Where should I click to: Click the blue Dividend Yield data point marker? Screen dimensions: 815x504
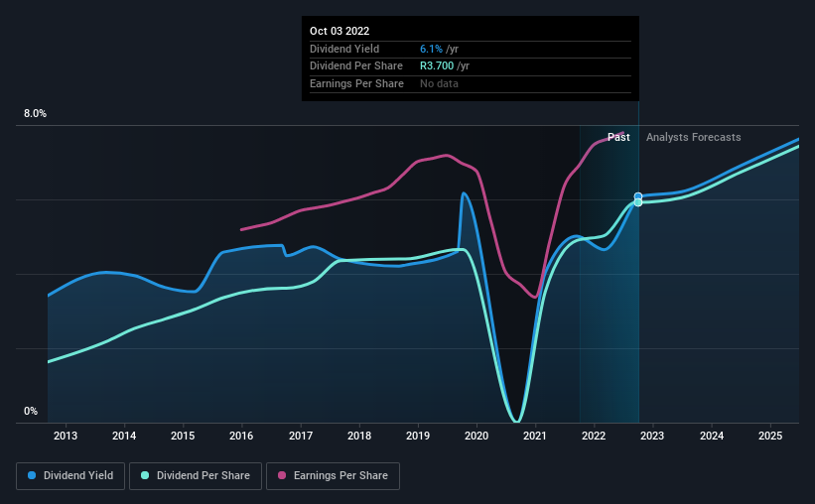pos(638,196)
